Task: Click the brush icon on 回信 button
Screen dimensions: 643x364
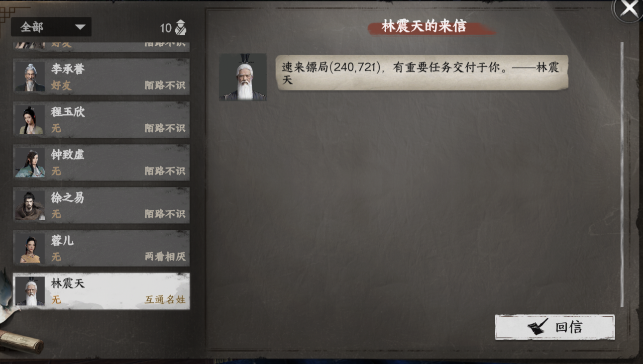Action: (x=537, y=327)
